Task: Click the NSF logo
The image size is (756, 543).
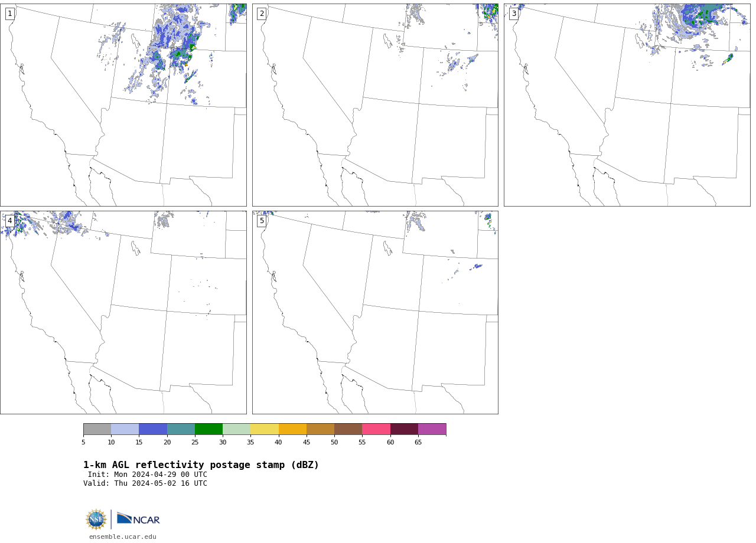Action: [x=96, y=519]
